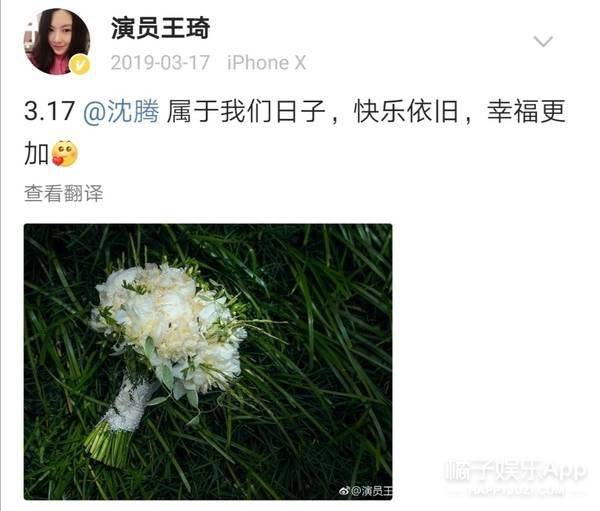Click the 快乐依旧 phrase in post
Image resolution: width=600 pixels, height=511 pixels.
click(406, 111)
